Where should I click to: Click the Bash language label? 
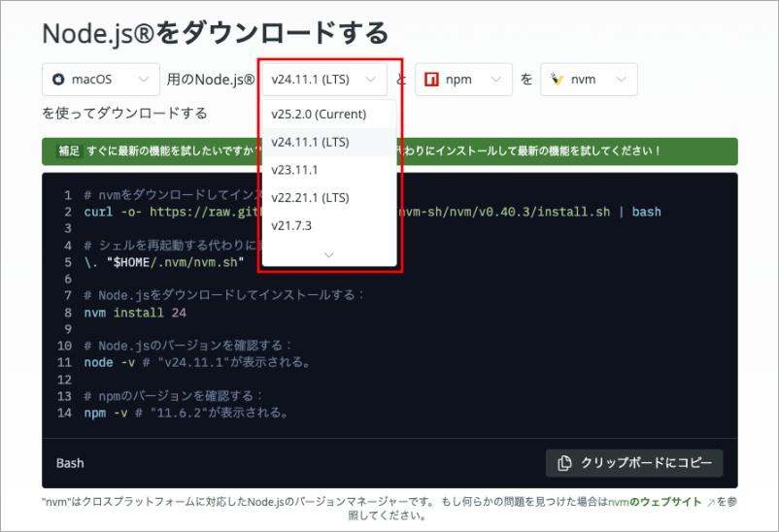[x=70, y=463]
